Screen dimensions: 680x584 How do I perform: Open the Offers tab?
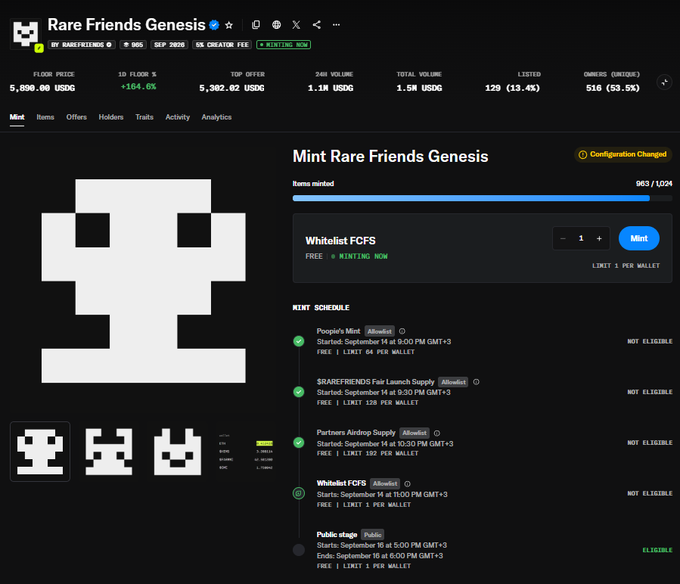pyautogui.click(x=76, y=117)
